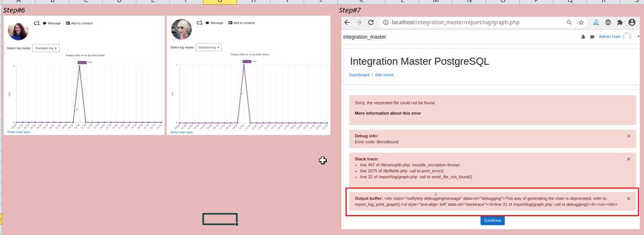Image resolution: width=644 pixels, height=235 pixels.
Task: Click the Output buffer deprecated message text
Action: pyautogui.click(x=486, y=201)
